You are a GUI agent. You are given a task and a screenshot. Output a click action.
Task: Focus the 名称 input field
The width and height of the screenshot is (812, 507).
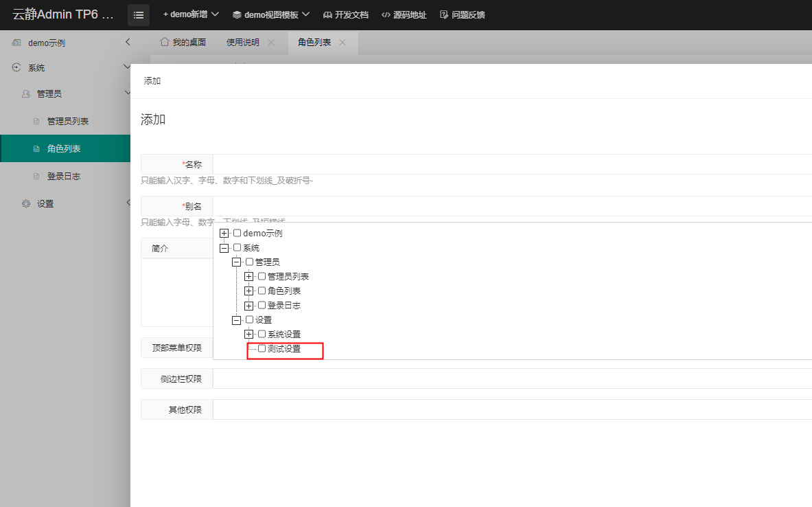[512, 164]
